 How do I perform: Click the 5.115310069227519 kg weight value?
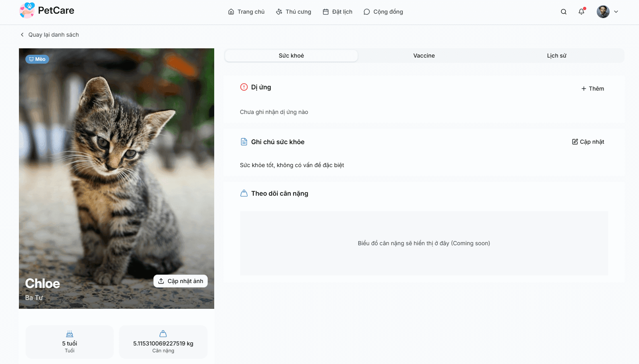point(163,343)
